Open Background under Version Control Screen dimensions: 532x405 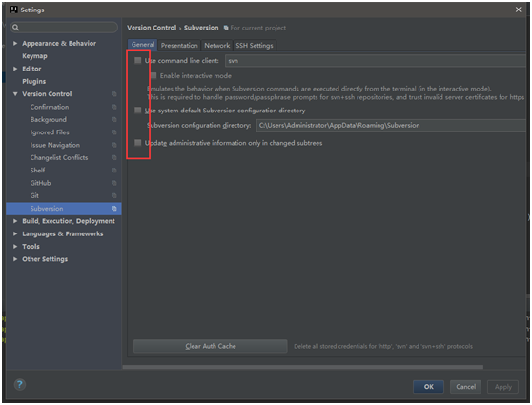(49, 119)
